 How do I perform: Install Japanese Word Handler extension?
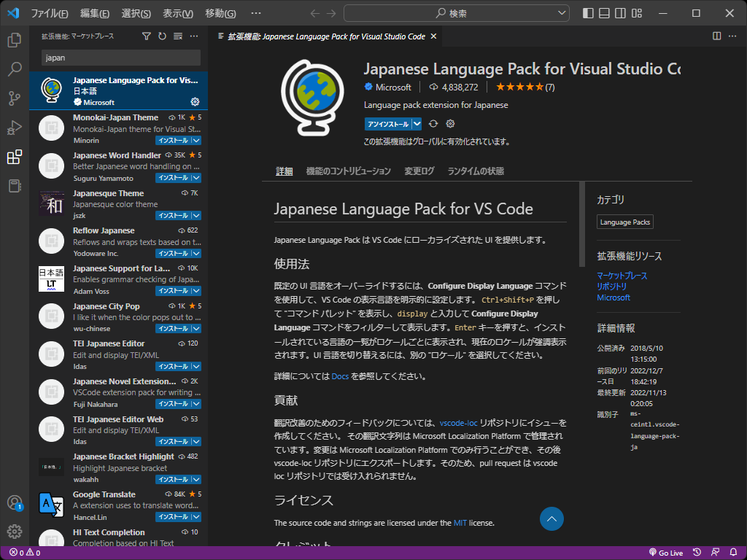[x=174, y=178]
